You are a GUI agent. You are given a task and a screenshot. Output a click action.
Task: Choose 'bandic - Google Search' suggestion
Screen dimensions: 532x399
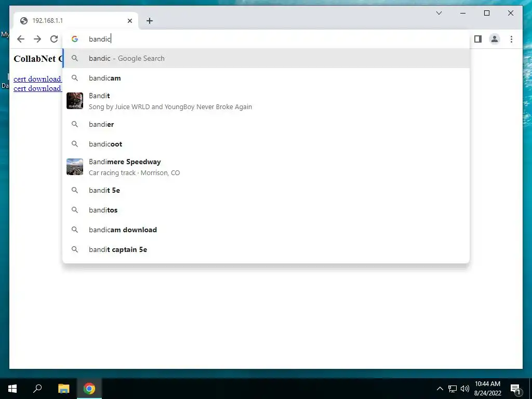[x=266, y=58]
